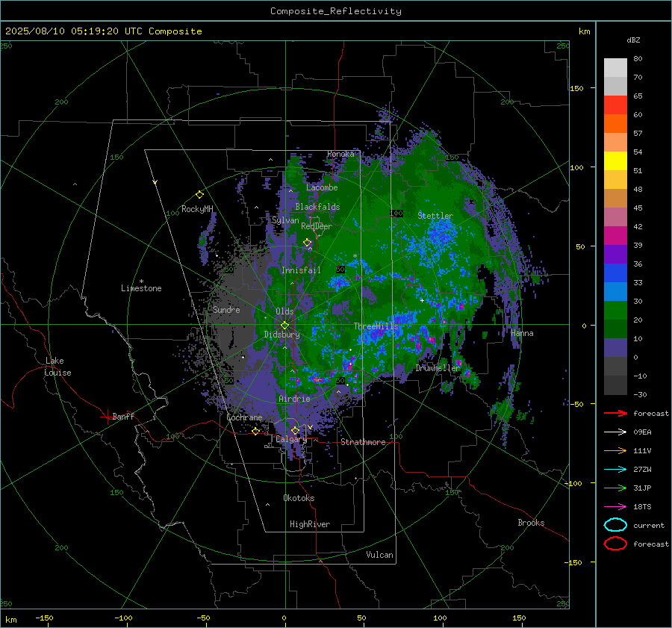Click the ThreeHills city label
Image resolution: width=672 pixels, height=628 pixels.
tap(376, 326)
